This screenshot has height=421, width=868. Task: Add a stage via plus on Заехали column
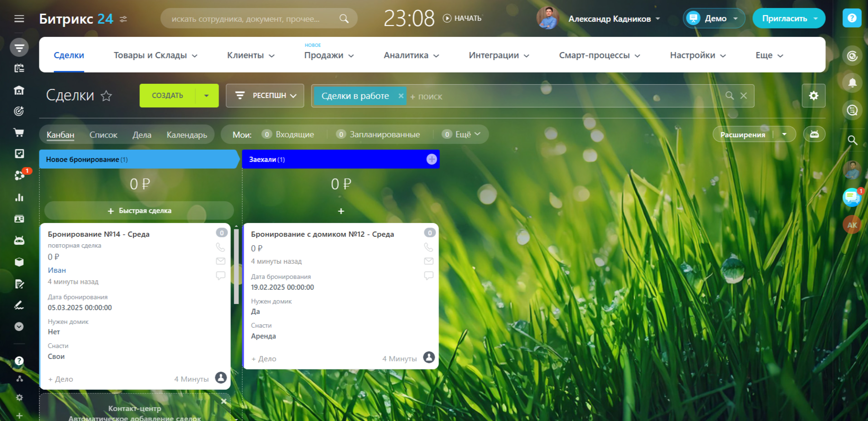(x=431, y=159)
